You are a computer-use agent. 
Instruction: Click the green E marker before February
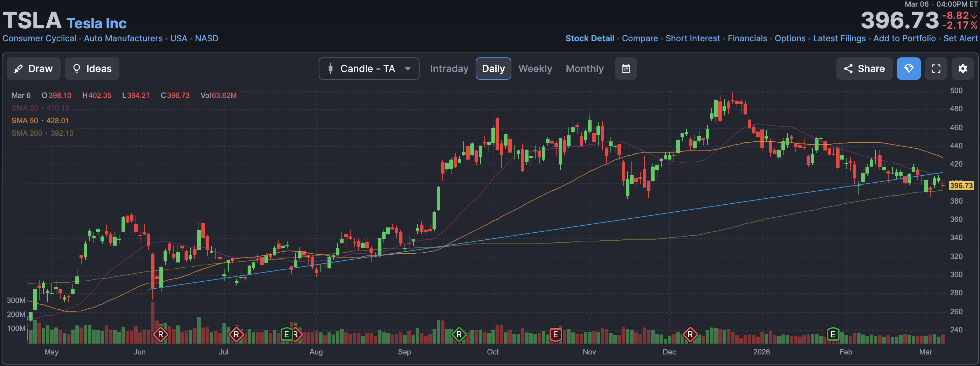click(833, 335)
